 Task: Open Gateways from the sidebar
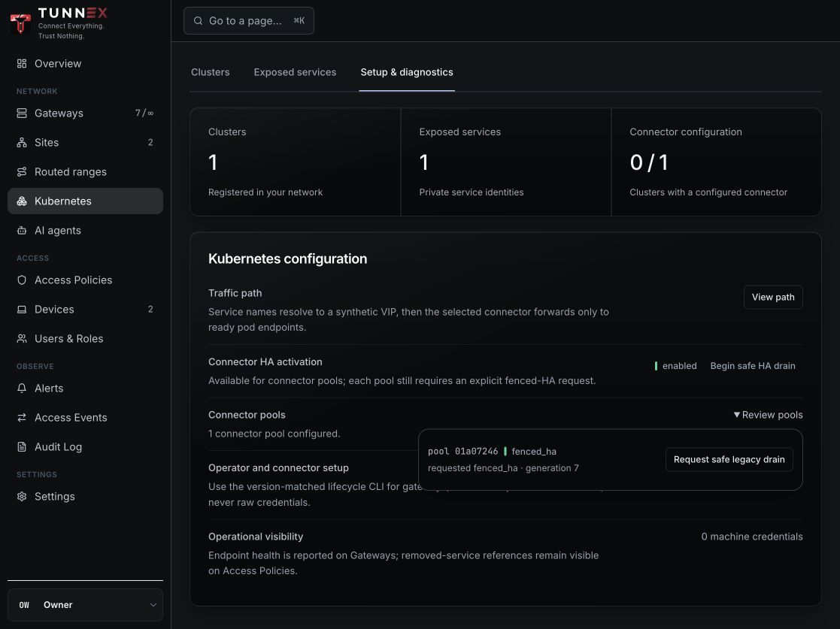pyautogui.click(x=85, y=113)
